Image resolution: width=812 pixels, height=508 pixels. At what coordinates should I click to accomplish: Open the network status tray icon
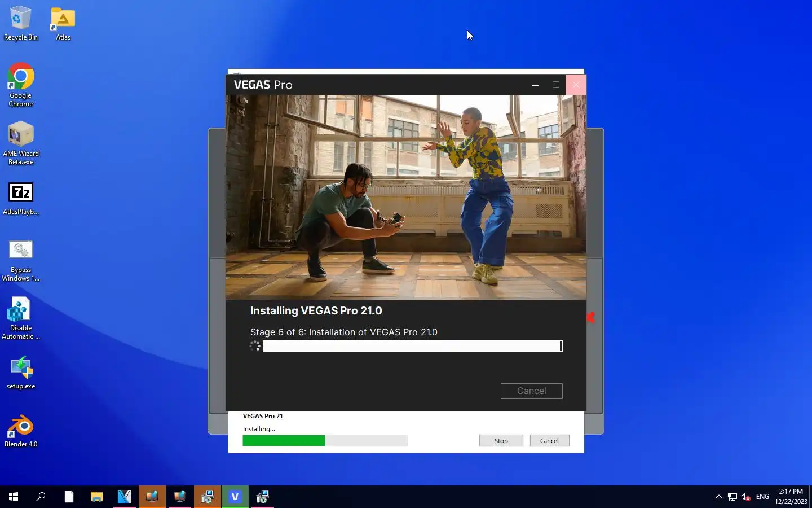[732, 497]
